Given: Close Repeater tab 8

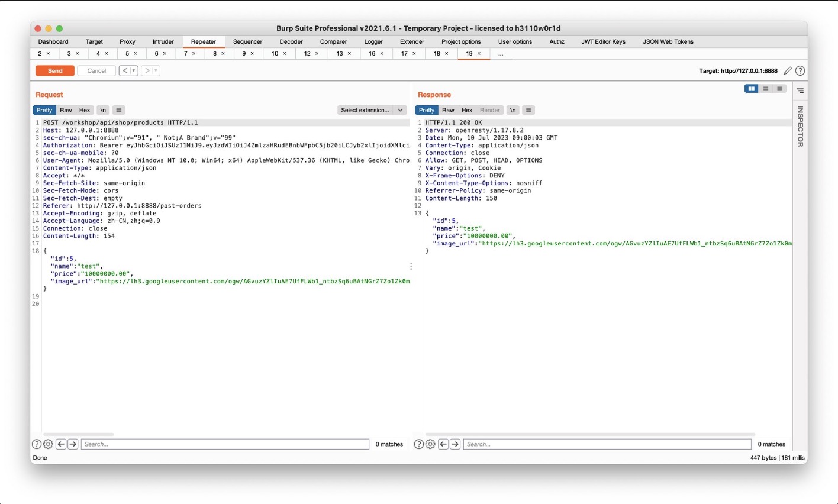Looking at the screenshot, I should tap(223, 54).
